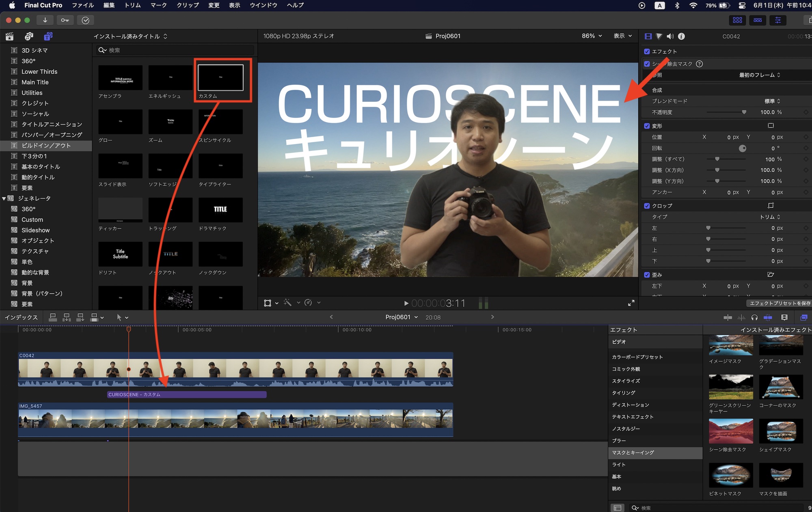This screenshot has height=512, width=812.
Task: Open the keyword editor key icon
Action: pyautogui.click(x=65, y=20)
